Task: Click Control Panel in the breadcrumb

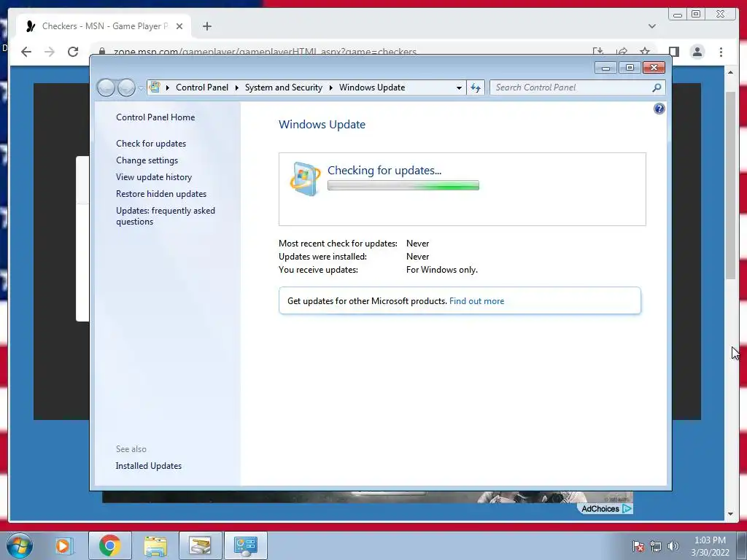Action: tap(202, 87)
